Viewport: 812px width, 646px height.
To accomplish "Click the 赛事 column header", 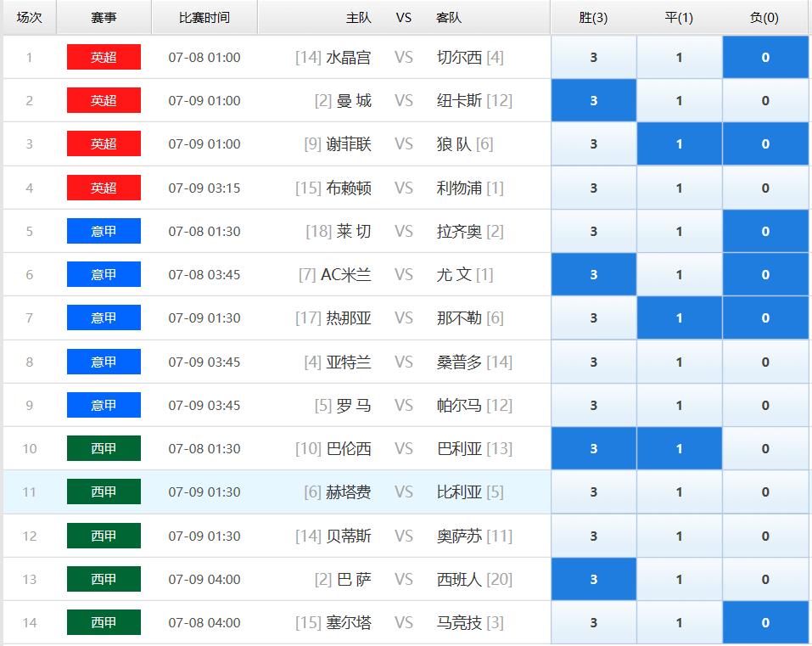I will 104,18.
